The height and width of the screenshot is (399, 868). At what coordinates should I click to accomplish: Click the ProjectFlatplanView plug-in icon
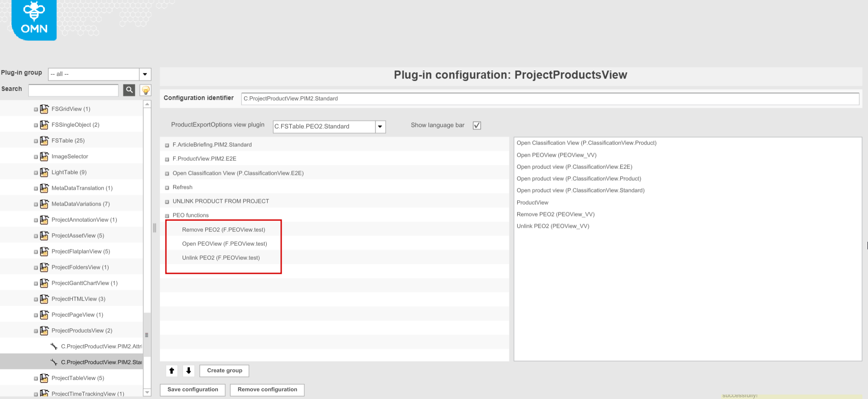(x=44, y=251)
